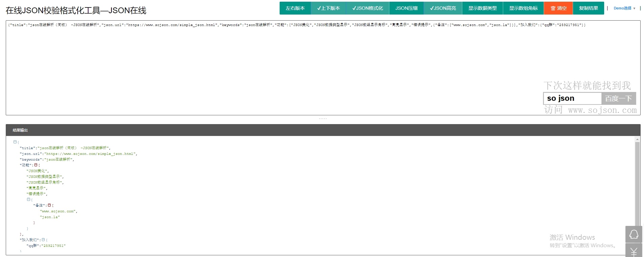Collapse the "备注" array node

[x=49, y=205]
